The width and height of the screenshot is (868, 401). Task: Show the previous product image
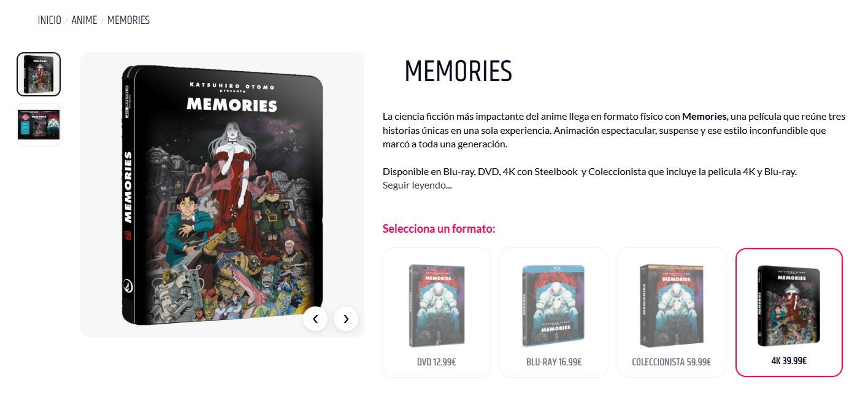pos(315,319)
